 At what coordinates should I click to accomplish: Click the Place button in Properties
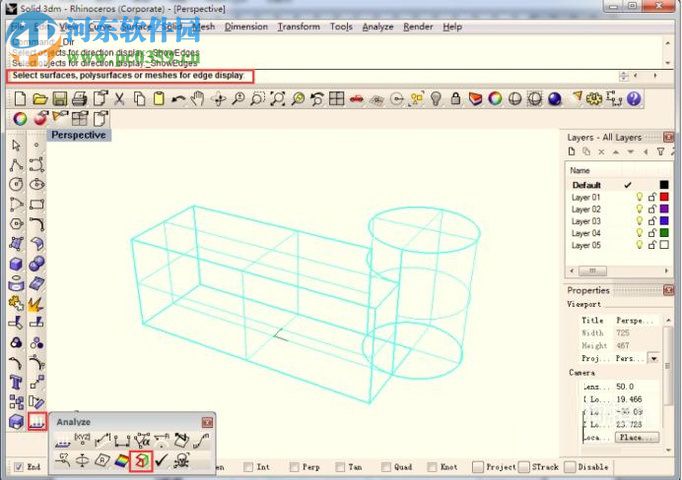coord(637,437)
